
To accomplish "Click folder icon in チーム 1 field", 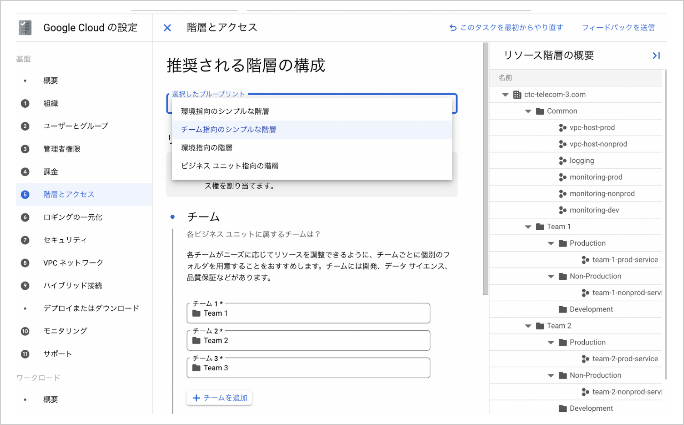I will coord(196,313).
